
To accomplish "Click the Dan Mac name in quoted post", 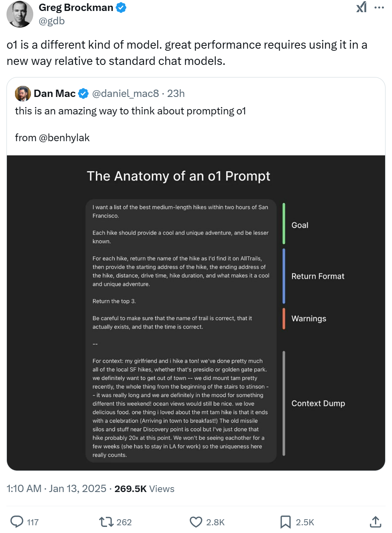I will 54,94.
